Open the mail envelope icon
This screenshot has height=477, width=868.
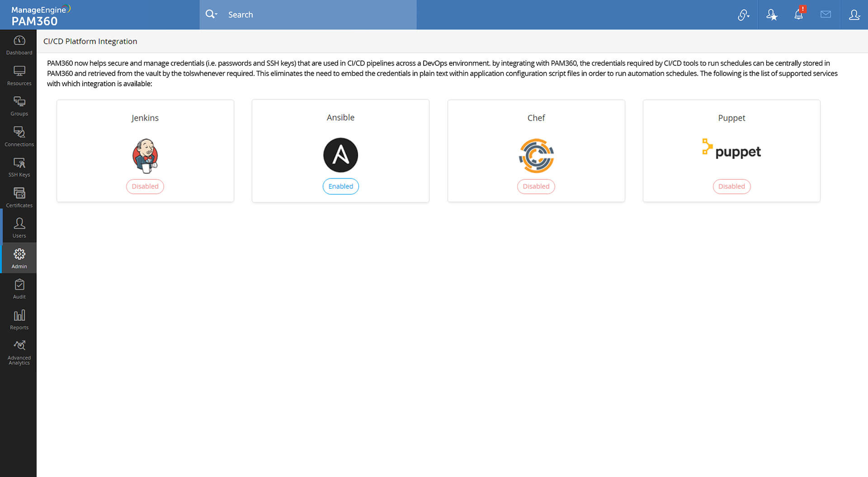pos(826,14)
